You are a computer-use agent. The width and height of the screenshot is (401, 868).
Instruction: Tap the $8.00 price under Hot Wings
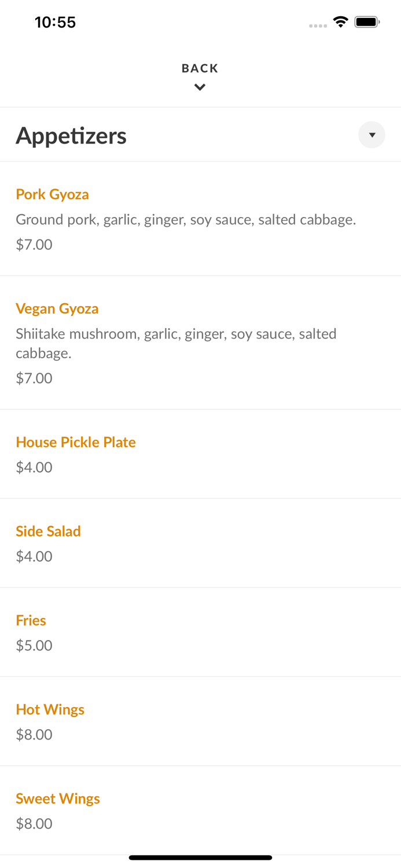(34, 734)
